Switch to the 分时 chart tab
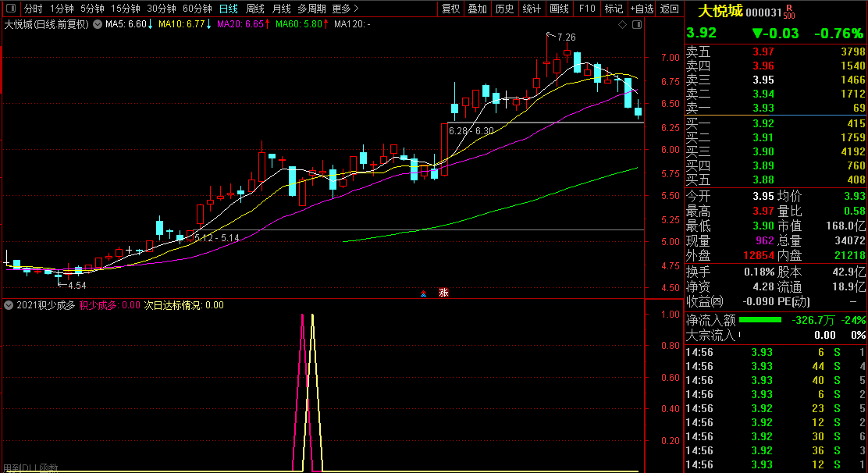The image size is (868, 473). tap(34, 9)
